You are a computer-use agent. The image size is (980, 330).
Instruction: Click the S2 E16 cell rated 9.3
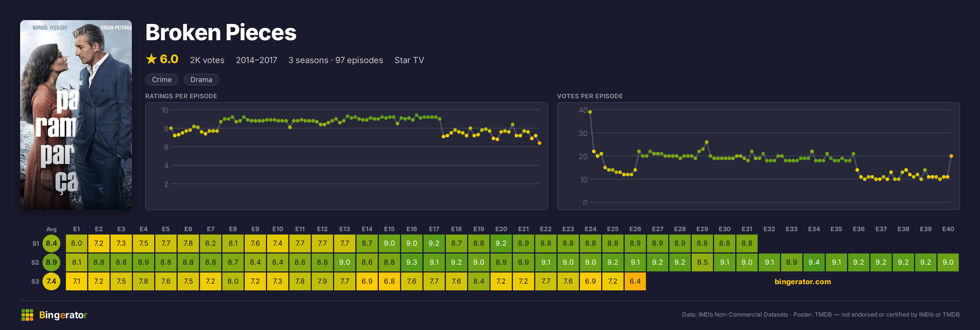pyautogui.click(x=411, y=262)
